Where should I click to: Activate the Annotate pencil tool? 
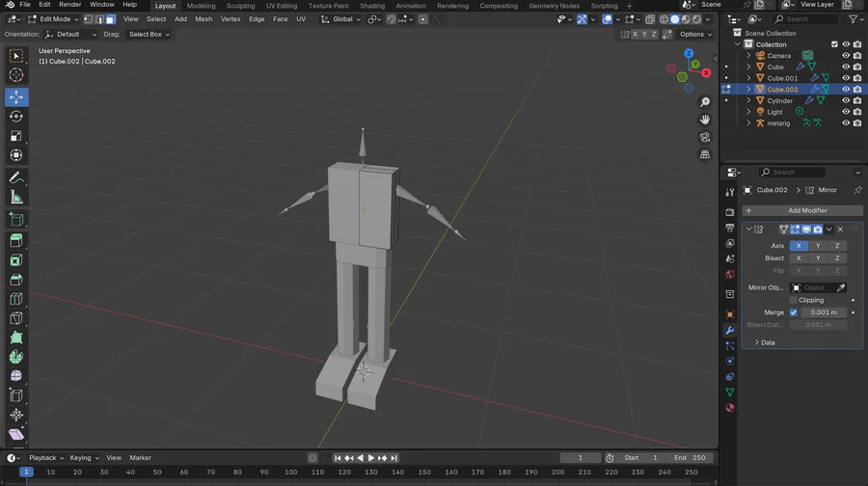tap(16, 177)
